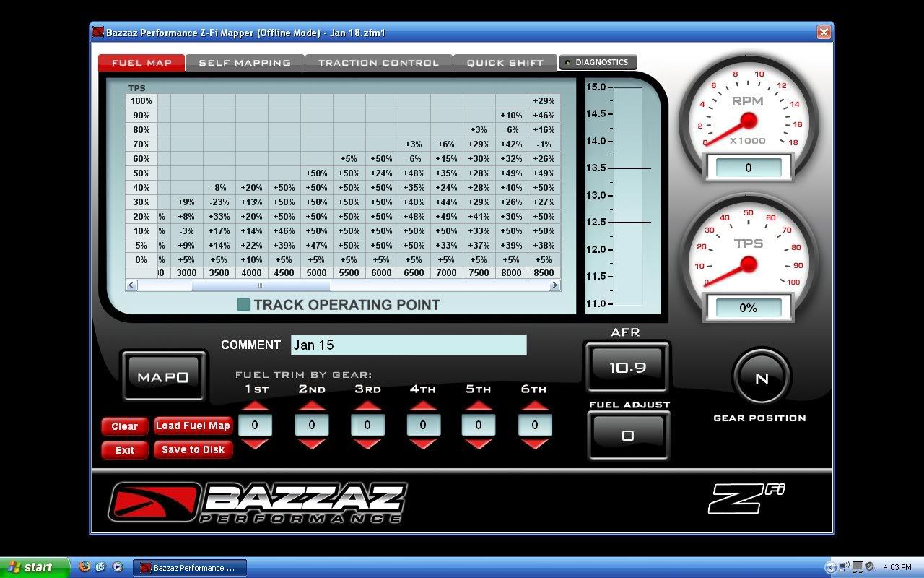This screenshot has width=924, height=578.
Task: Decrease 5th gear fuel trim with down arrow
Action: point(479,444)
